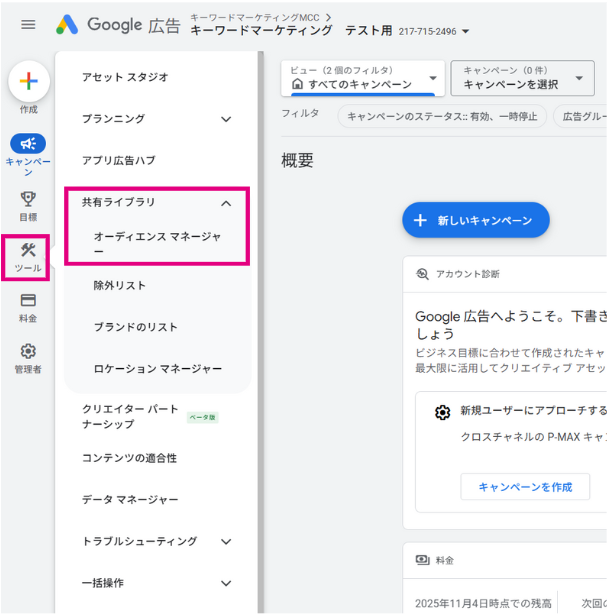Select 除外リスト menu item
607x614 pixels.
coord(120,286)
